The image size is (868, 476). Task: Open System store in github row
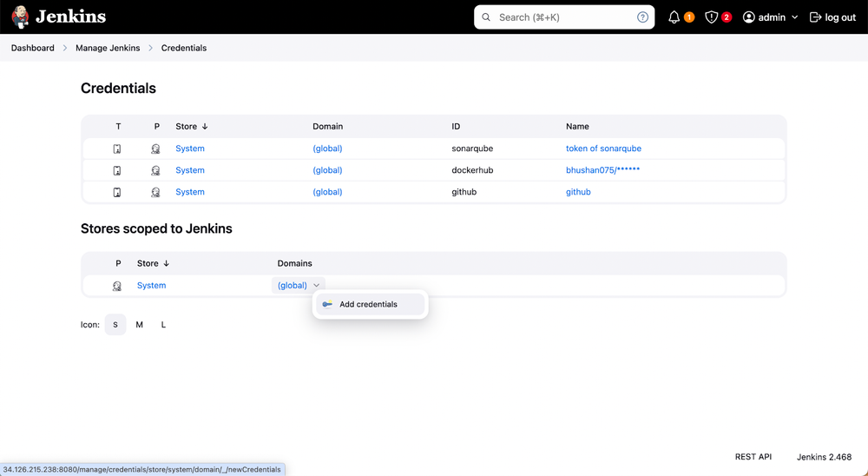point(190,192)
